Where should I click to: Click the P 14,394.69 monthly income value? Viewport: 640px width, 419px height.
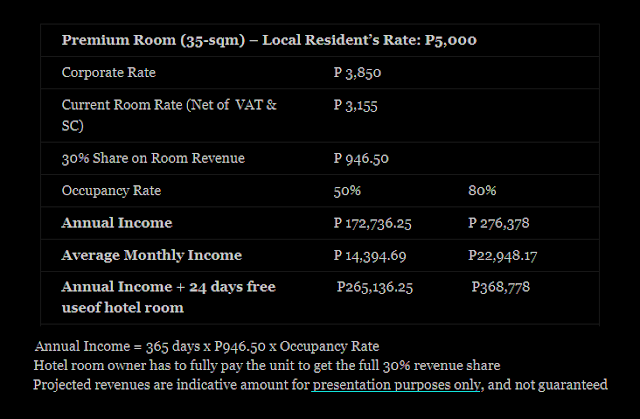pos(370,256)
